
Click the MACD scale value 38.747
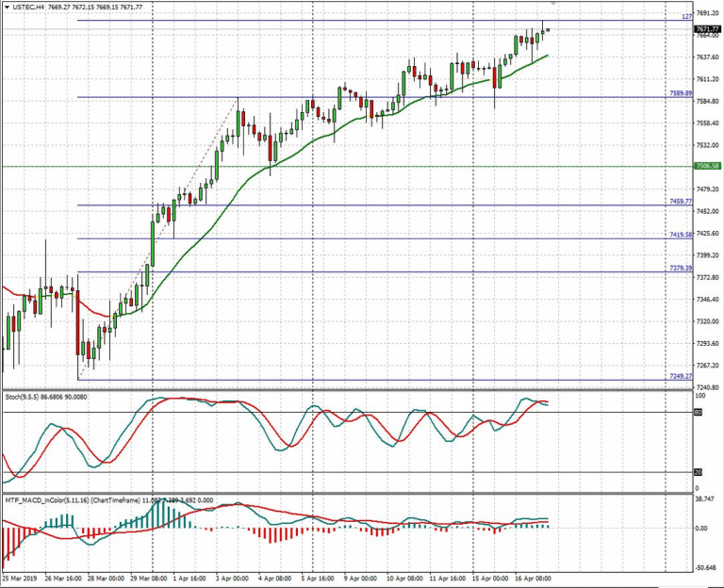tap(704, 498)
